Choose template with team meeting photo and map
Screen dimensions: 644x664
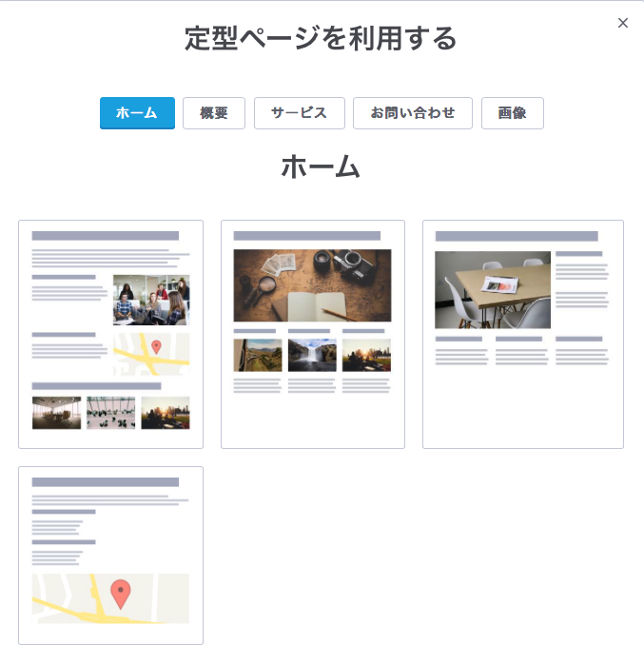111,334
